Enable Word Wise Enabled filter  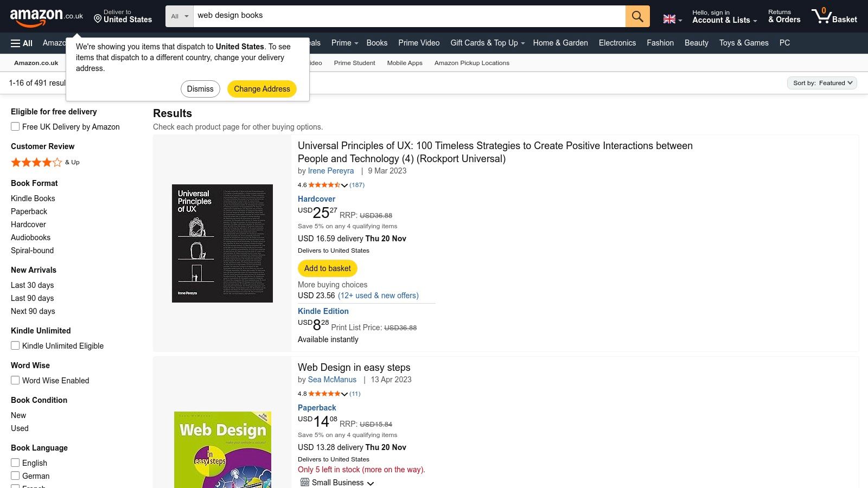click(15, 380)
